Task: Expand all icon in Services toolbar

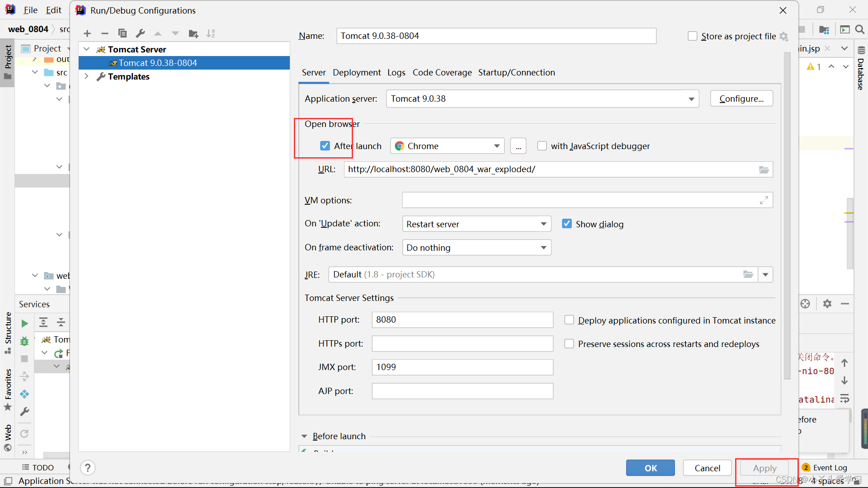Action: coord(43,322)
